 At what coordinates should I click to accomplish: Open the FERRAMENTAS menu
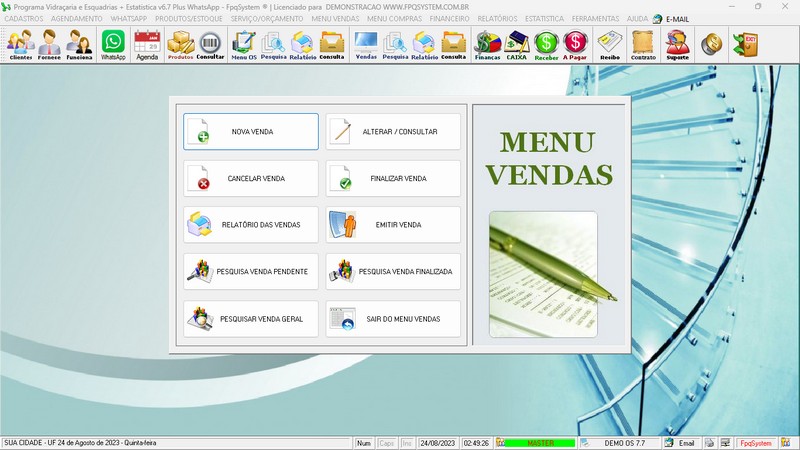[x=595, y=19]
